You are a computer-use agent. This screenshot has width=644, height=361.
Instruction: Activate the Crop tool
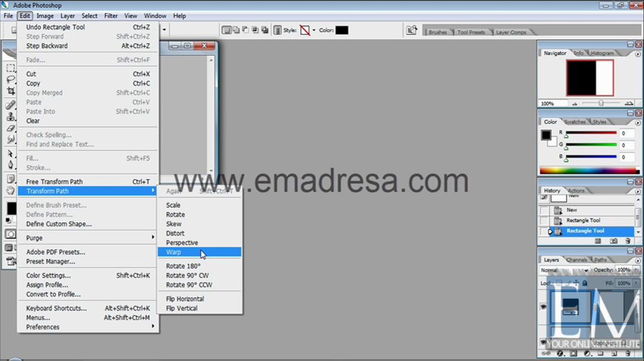10,91
